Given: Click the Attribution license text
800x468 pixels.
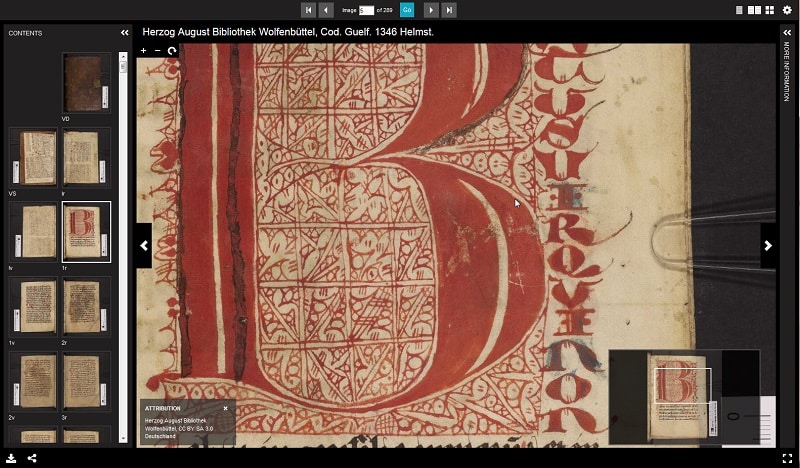Looking at the screenshot, I should coord(179,428).
